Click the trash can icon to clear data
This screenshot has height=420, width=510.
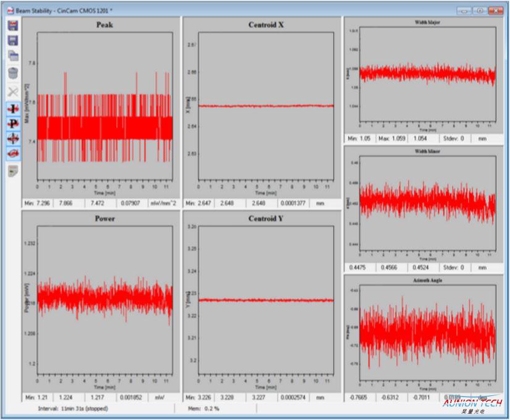click(x=13, y=73)
